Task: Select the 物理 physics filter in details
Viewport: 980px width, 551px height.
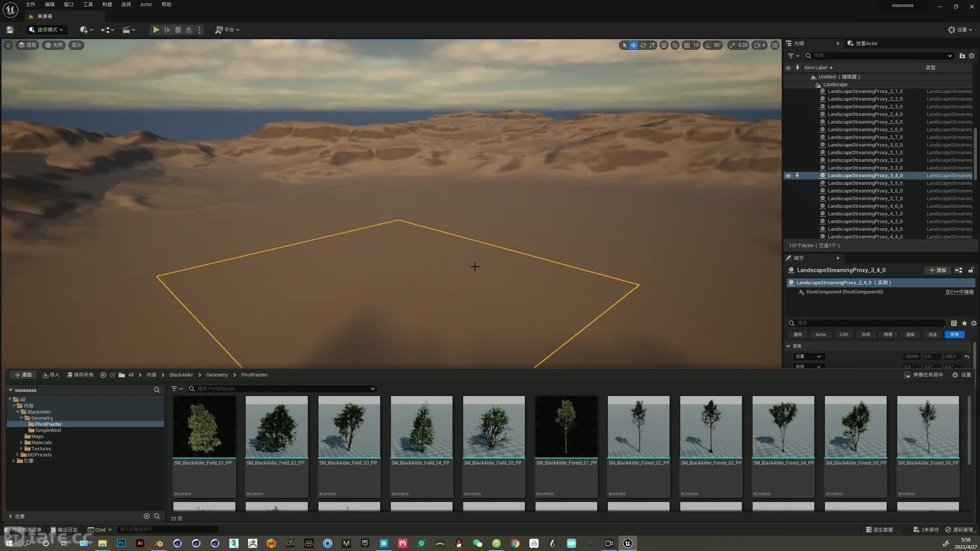Action: (888, 334)
